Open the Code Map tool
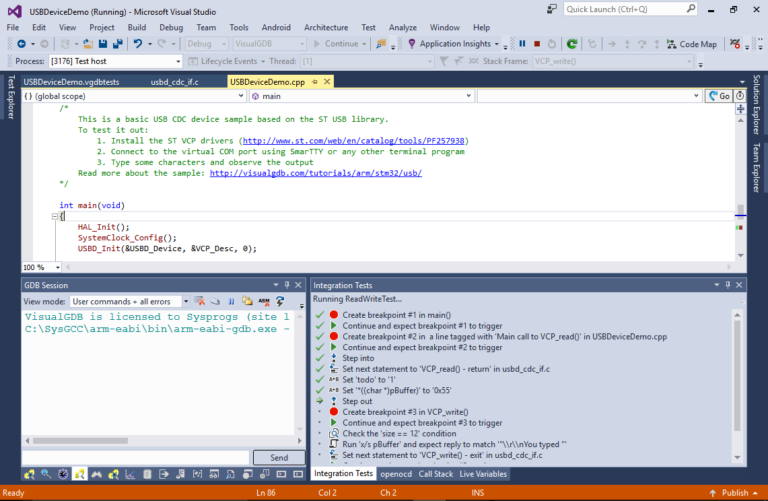Image resolution: width=768 pixels, height=501 pixels. (691, 44)
